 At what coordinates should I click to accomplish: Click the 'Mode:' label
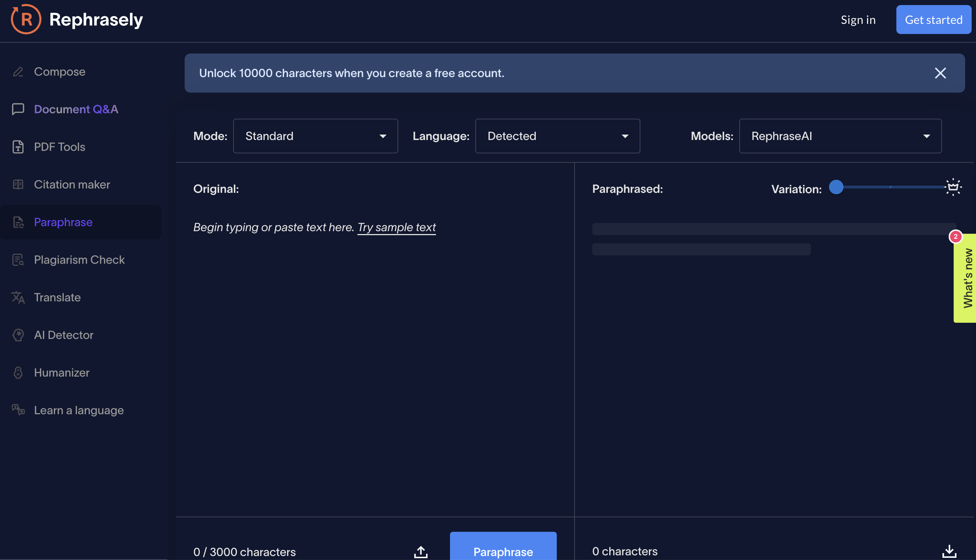210,136
